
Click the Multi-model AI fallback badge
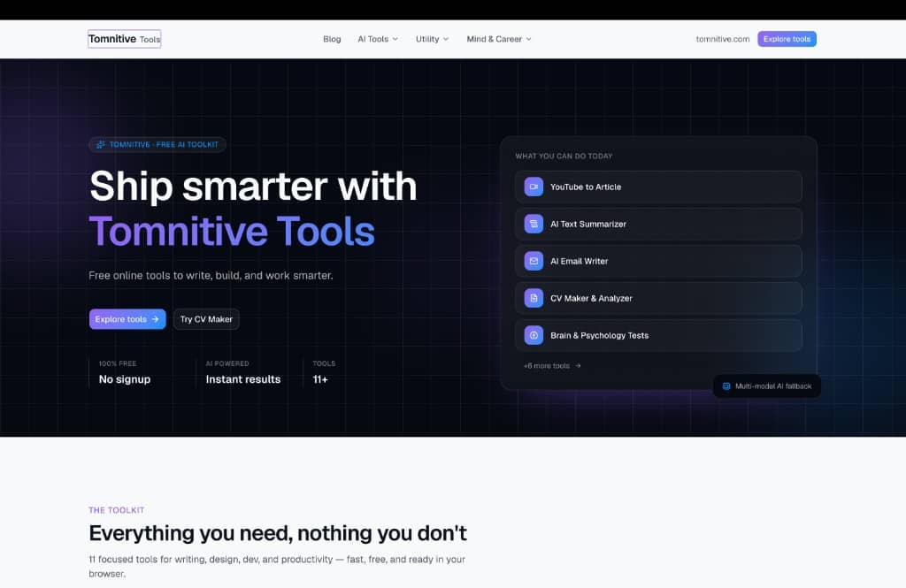(767, 386)
